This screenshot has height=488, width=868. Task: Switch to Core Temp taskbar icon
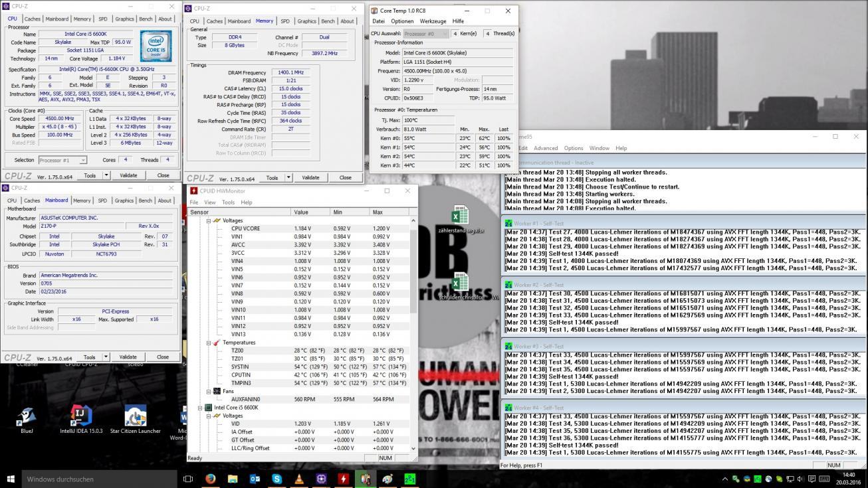365,479
